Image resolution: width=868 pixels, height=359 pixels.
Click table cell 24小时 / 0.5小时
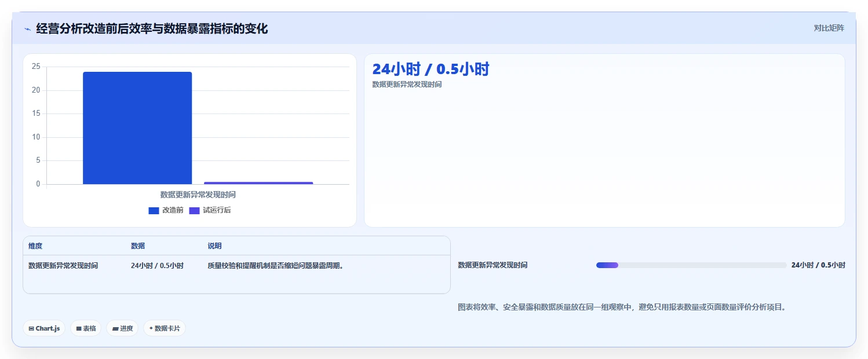click(x=157, y=266)
